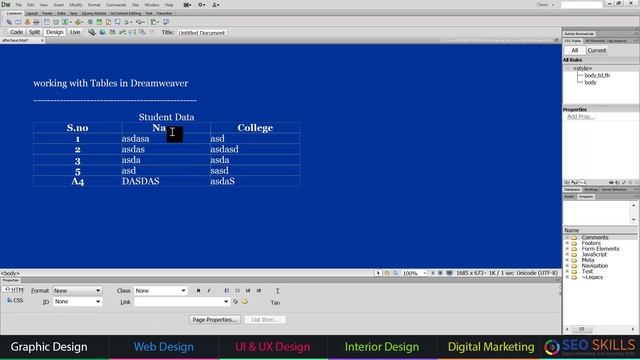The height and width of the screenshot is (360, 640).
Task: Select the Design view button
Action: coord(54,32)
